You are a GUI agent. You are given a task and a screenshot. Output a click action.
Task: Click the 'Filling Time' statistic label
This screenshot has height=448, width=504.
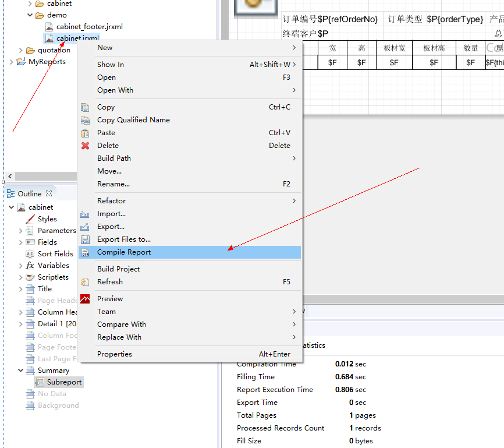click(255, 377)
